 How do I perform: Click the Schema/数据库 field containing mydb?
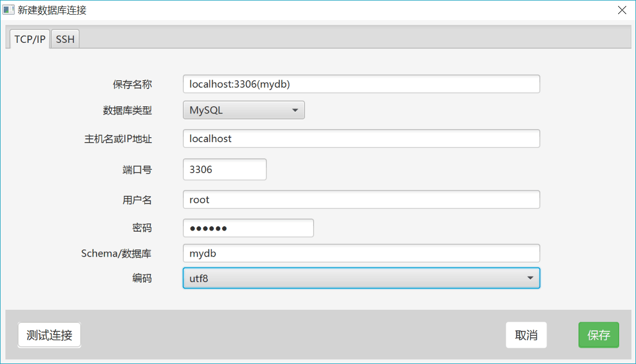click(361, 253)
